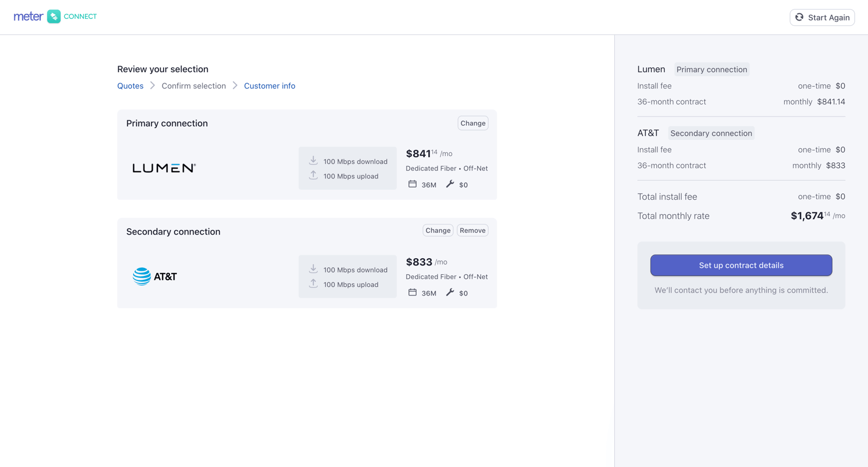Click the chevron before Customer info breadcrumb
The image size is (868, 467).
tap(235, 85)
